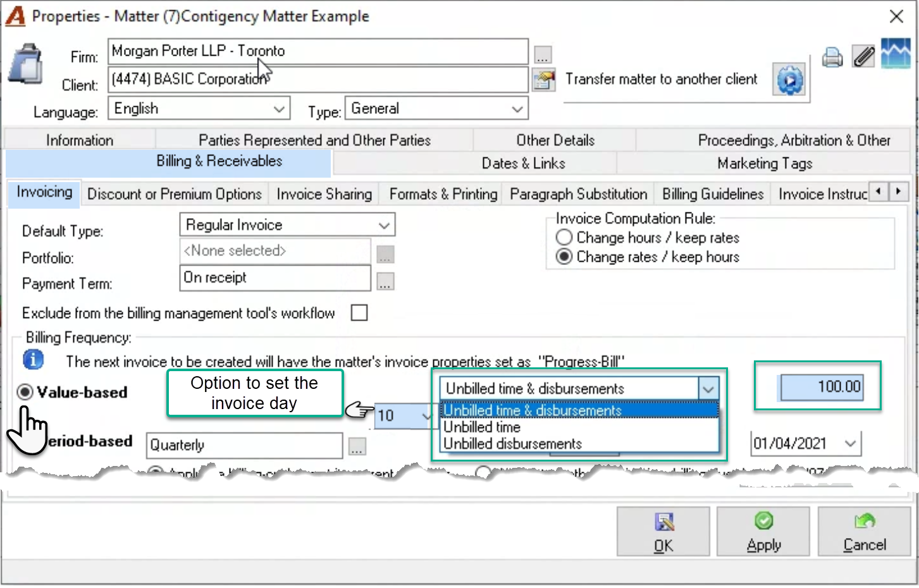Open the chart graph icon
This screenshot has height=588, width=919.
pos(896,54)
